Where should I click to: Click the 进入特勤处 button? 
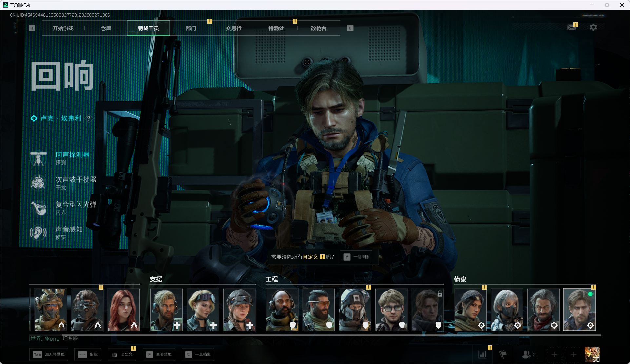tap(49, 355)
